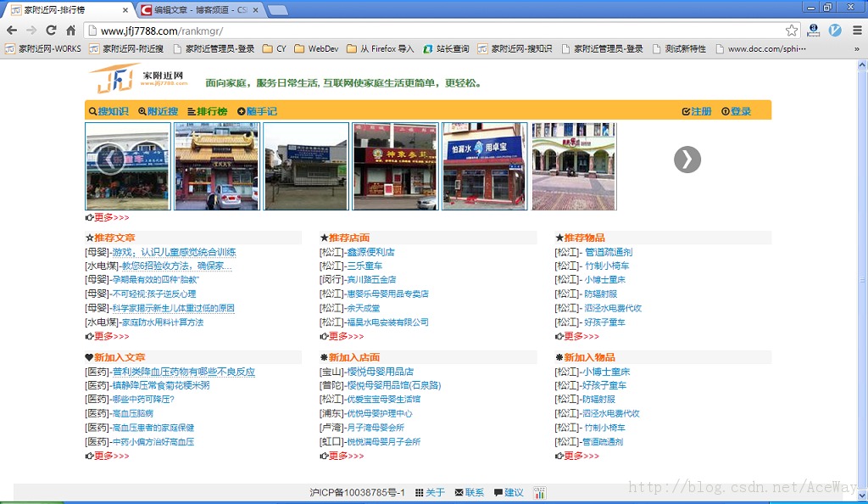The width and height of the screenshot is (868, 504).
Task: Select the yellow-roof temple-style shop thumbnail
Action: click(x=217, y=166)
